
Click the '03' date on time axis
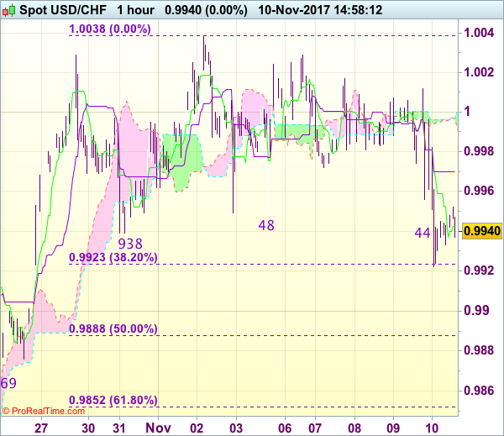point(236,428)
